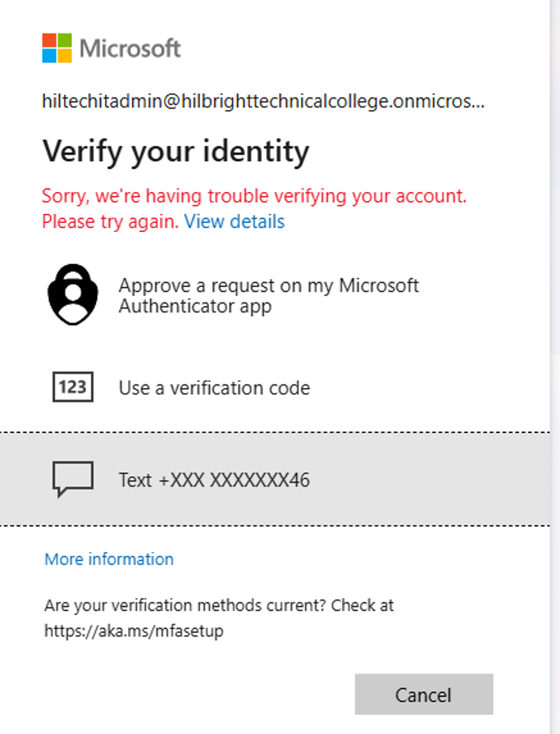
Task: Click the hiltechitadmin account email address
Action: pos(263,101)
